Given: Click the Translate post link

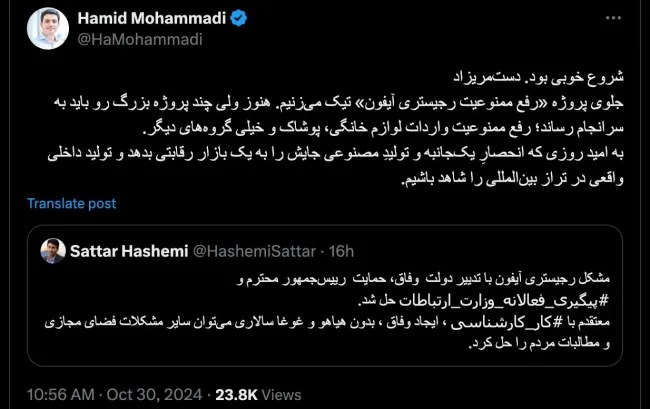Looking at the screenshot, I should 72,203.
